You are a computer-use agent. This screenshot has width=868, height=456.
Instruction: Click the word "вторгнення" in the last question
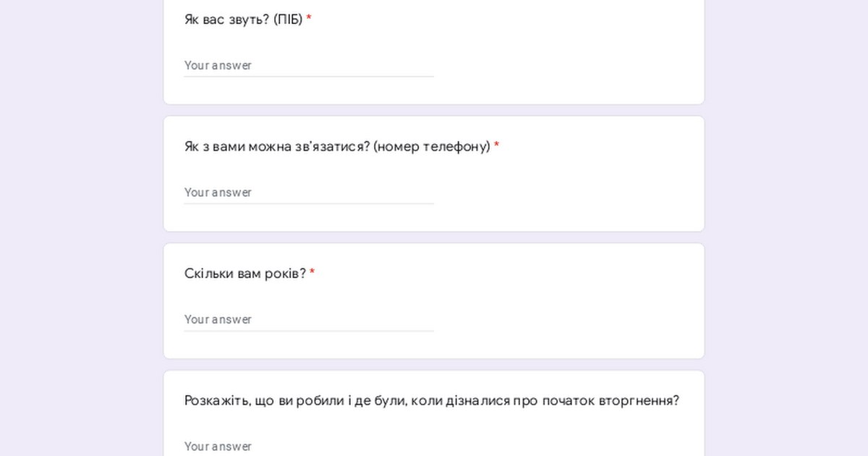click(639, 400)
